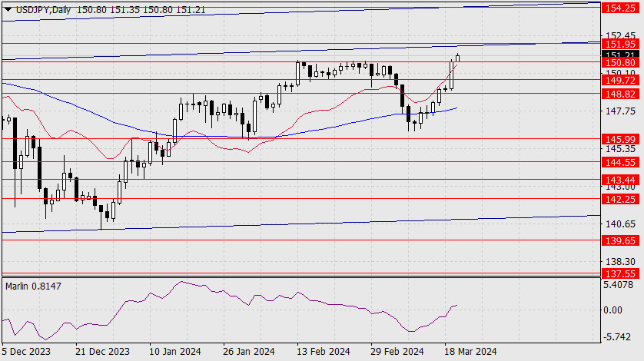Click the latest candlestick on the chart
Screen dimensions: 644x361
(x=457, y=58)
